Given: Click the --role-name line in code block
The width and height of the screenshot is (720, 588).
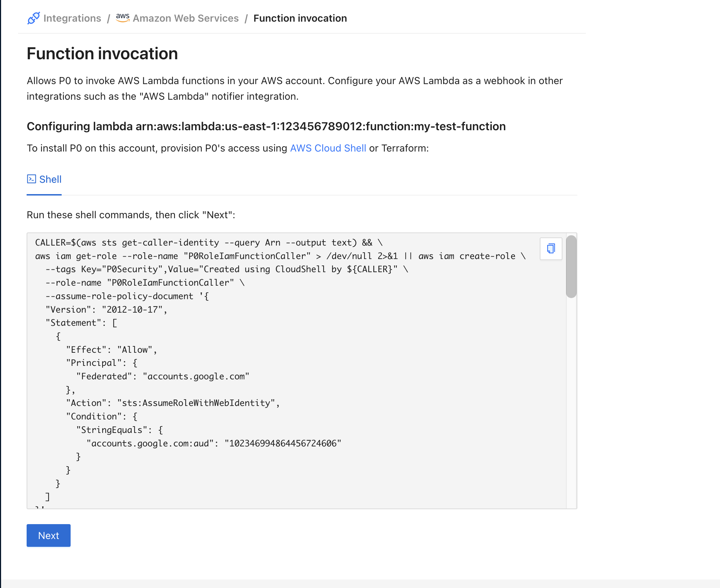Looking at the screenshot, I should click(x=145, y=283).
